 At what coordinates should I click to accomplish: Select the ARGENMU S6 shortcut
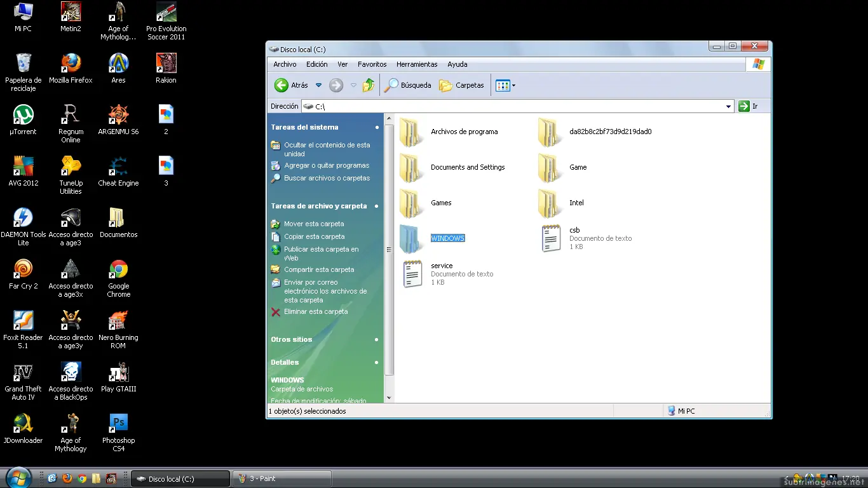click(118, 120)
